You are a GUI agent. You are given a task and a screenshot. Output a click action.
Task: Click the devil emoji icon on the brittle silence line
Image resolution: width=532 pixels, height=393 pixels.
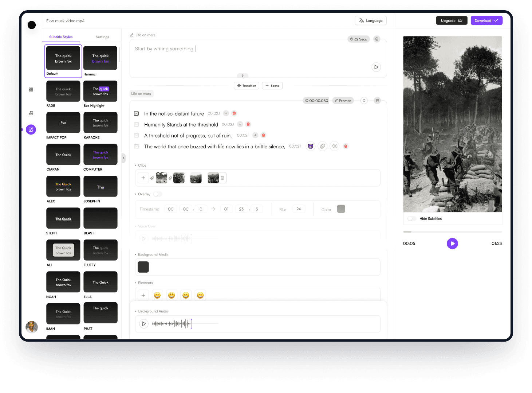(x=310, y=146)
